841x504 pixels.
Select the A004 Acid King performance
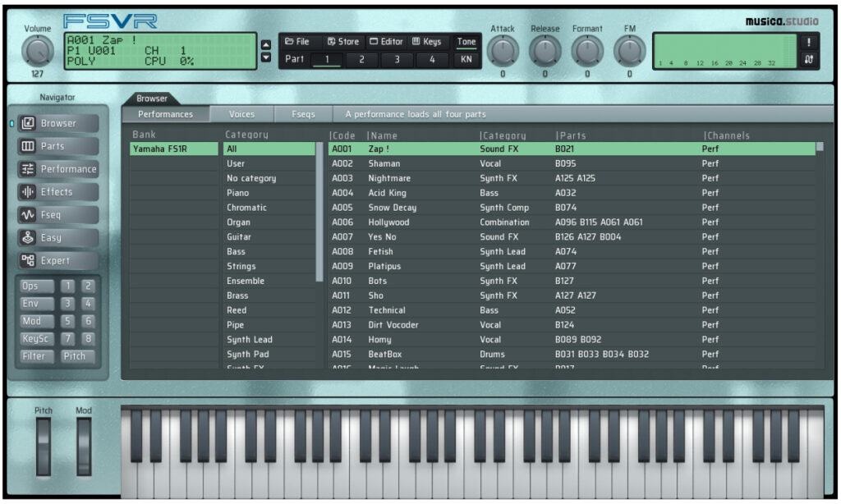(572, 193)
